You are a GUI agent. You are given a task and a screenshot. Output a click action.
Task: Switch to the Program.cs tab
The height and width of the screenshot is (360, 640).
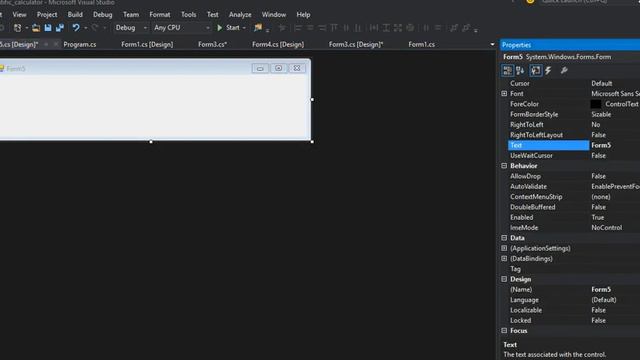pyautogui.click(x=80, y=44)
